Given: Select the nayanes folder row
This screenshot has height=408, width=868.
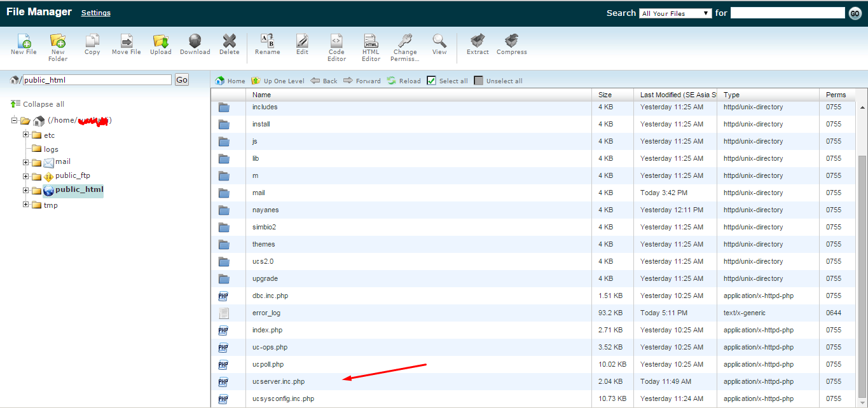Looking at the screenshot, I should click(x=534, y=210).
